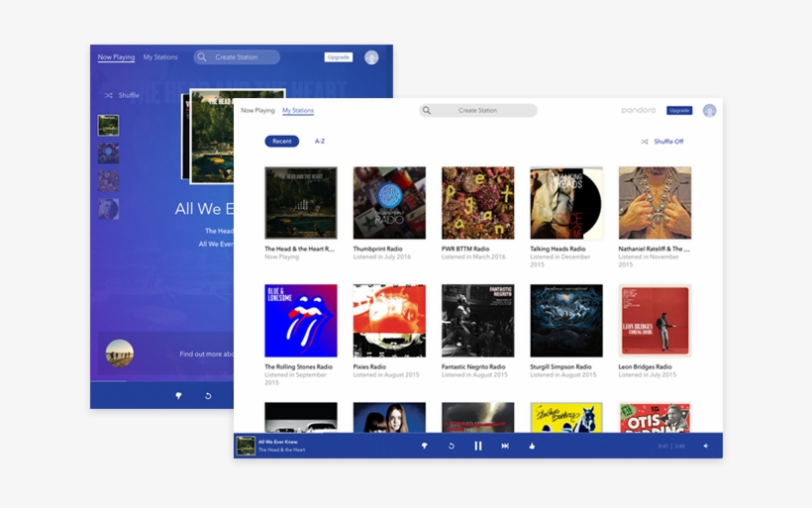Screen dimensions: 812x508
Task: Open the Talking Heads Radio station
Action: click(566, 202)
